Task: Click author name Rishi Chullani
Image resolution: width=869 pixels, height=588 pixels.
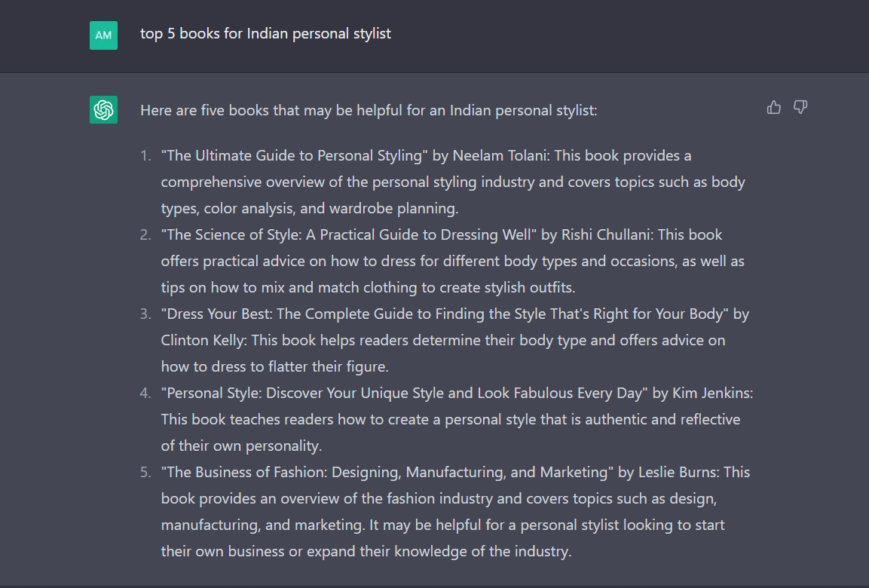Action: 606,235
